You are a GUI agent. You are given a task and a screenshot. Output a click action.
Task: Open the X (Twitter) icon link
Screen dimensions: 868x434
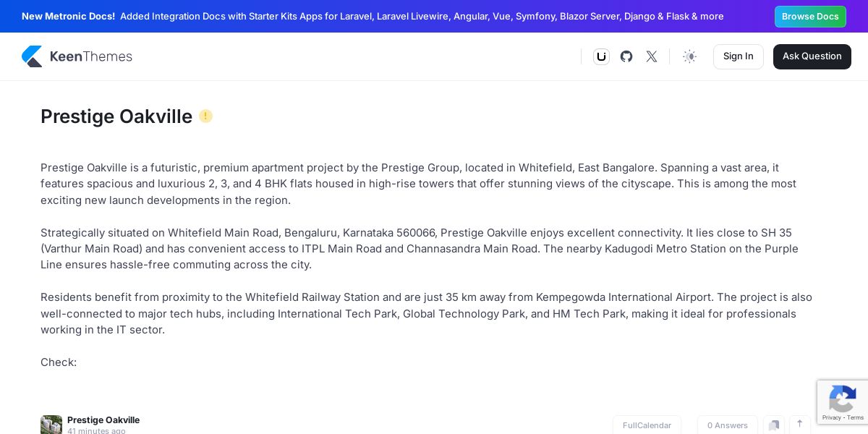(x=652, y=56)
